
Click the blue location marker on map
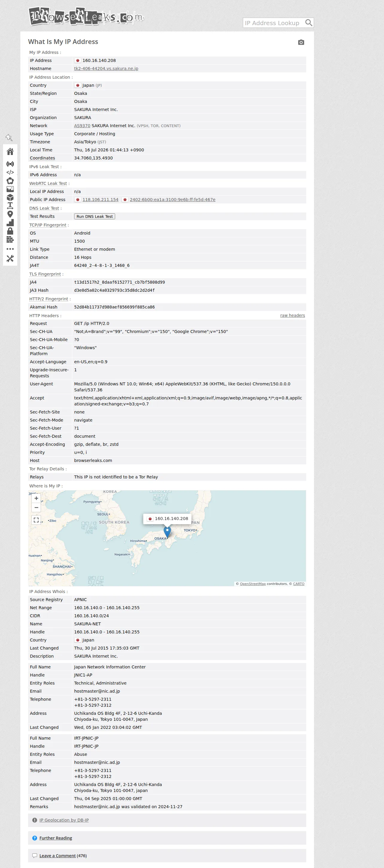(167, 532)
